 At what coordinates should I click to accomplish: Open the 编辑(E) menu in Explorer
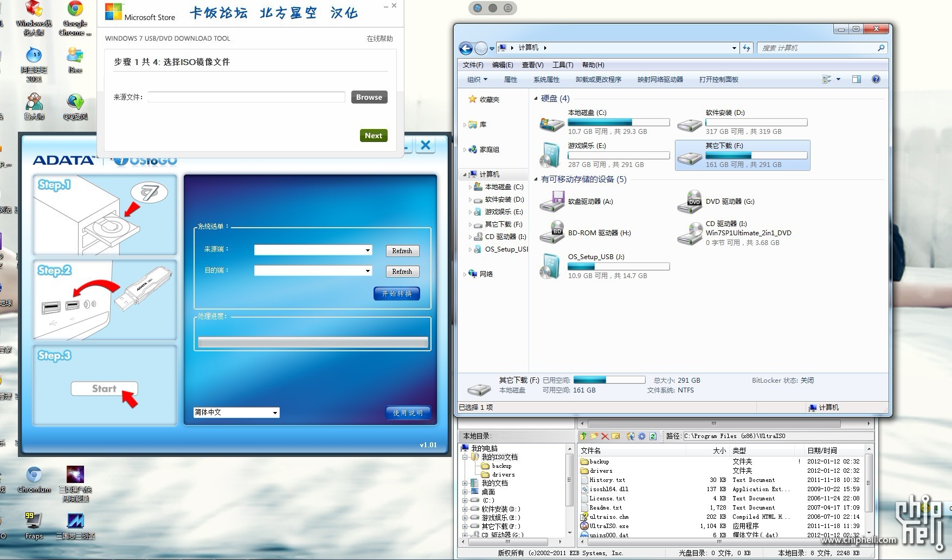coord(503,65)
